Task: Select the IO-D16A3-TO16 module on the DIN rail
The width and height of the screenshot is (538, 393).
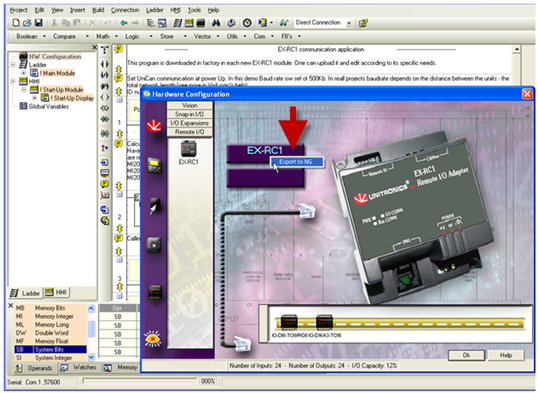Action: (x=324, y=323)
